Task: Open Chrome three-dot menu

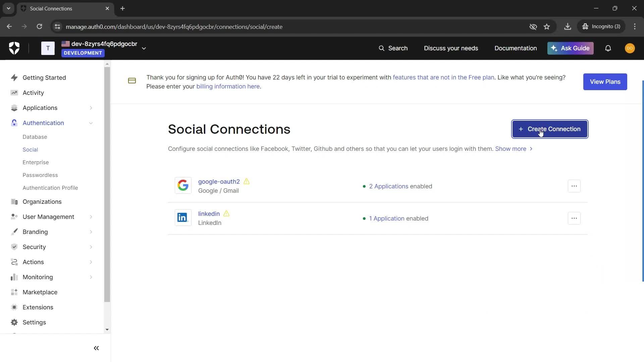Action: point(635,26)
